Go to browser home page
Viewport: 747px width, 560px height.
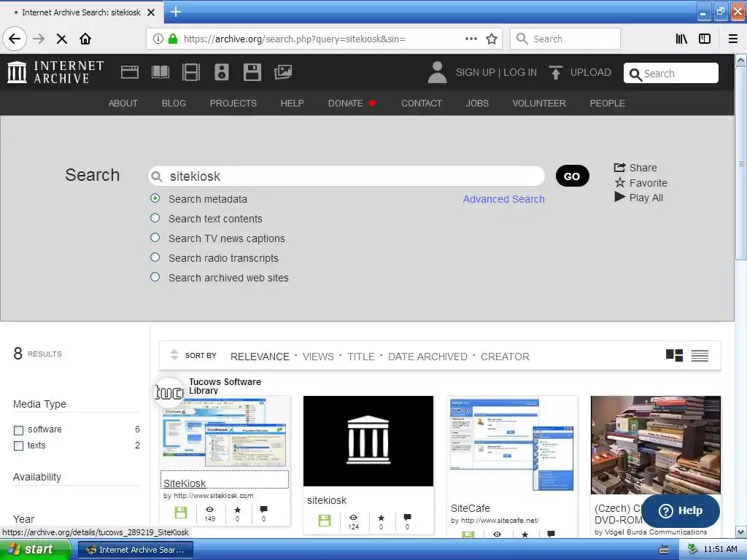(85, 39)
